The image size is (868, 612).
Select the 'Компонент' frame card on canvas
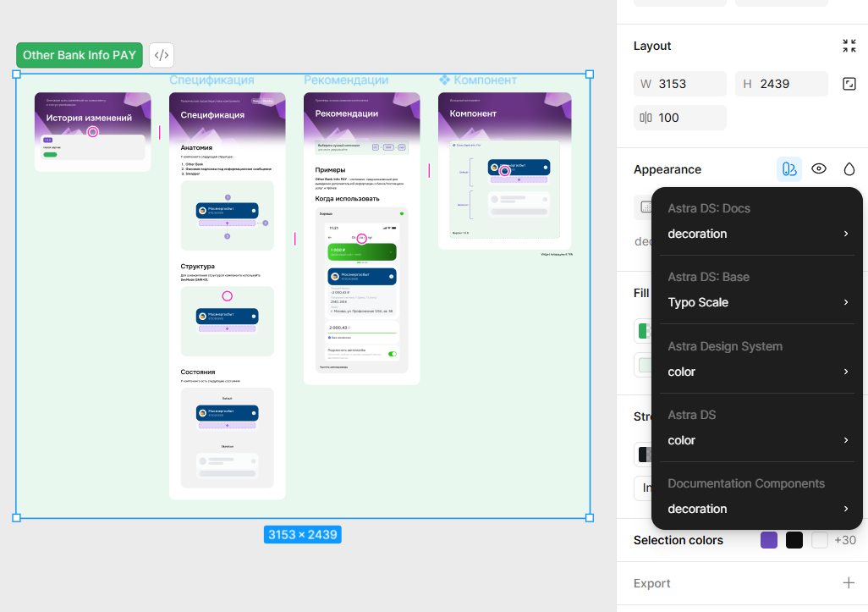[x=505, y=171]
